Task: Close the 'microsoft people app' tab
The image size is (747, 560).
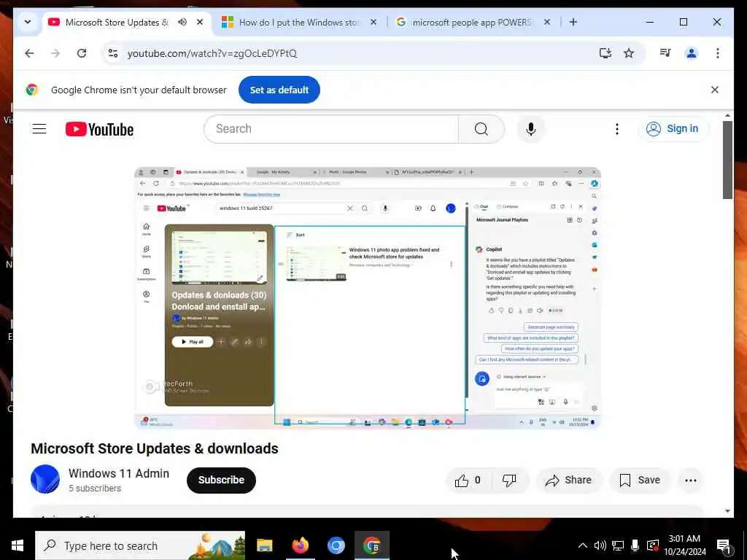Action: [547, 22]
